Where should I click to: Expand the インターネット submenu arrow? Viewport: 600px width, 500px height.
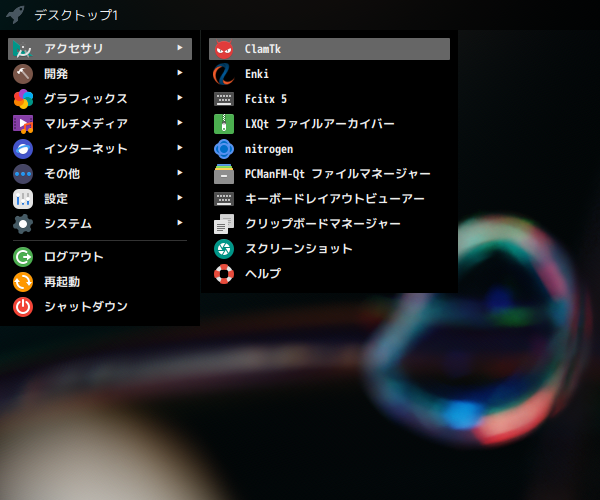tap(180, 148)
